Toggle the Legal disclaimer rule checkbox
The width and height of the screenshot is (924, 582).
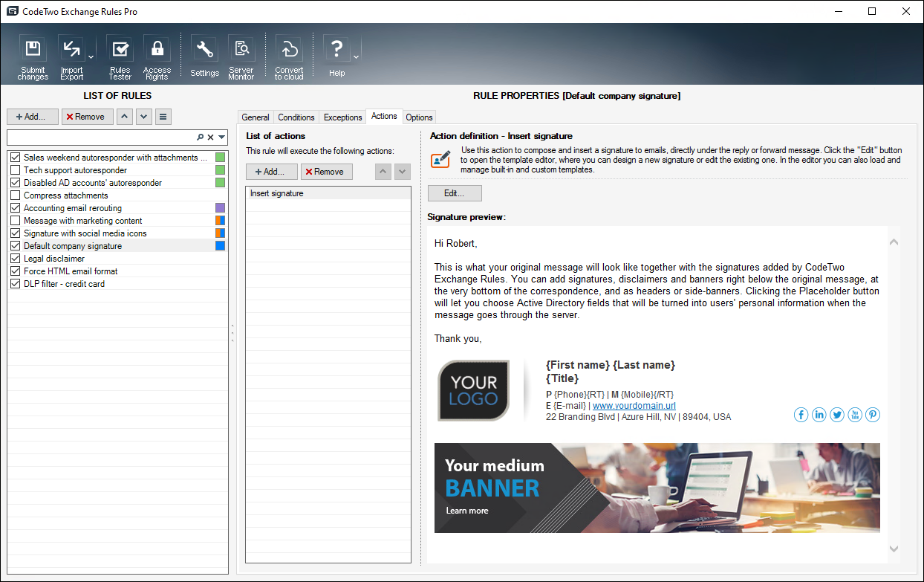pos(16,259)
